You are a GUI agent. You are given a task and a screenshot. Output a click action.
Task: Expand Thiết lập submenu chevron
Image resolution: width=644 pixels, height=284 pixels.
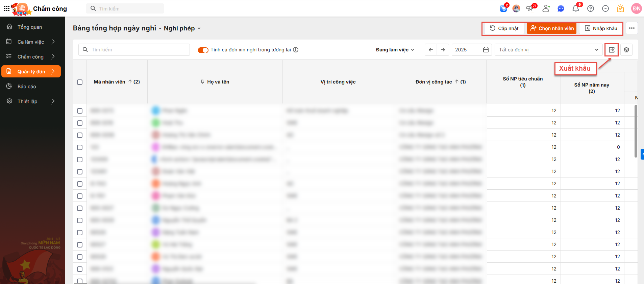[53, 101]
